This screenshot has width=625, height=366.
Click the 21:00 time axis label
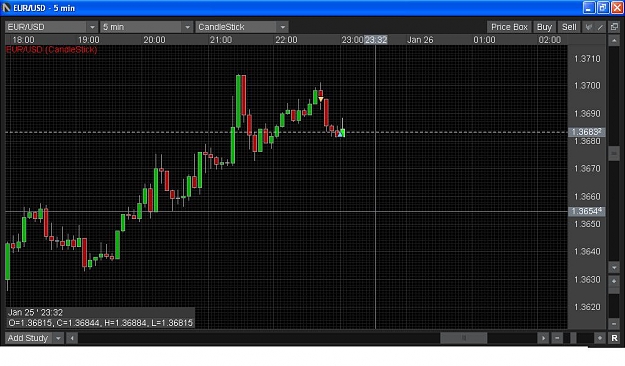[x=220, y=40]
